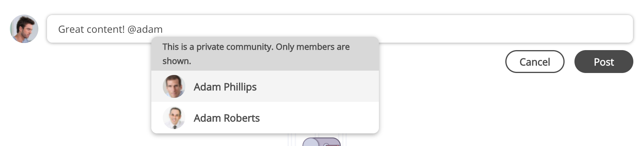
Task: Click the "Only members are shown" notice text
Action: (x=256, y=54)
